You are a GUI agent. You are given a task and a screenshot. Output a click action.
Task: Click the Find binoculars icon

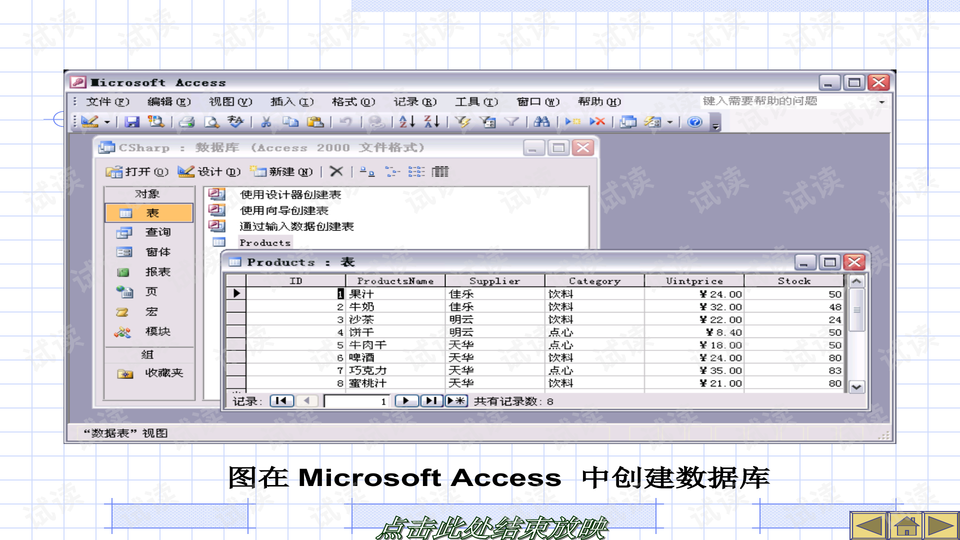[541, 122]
